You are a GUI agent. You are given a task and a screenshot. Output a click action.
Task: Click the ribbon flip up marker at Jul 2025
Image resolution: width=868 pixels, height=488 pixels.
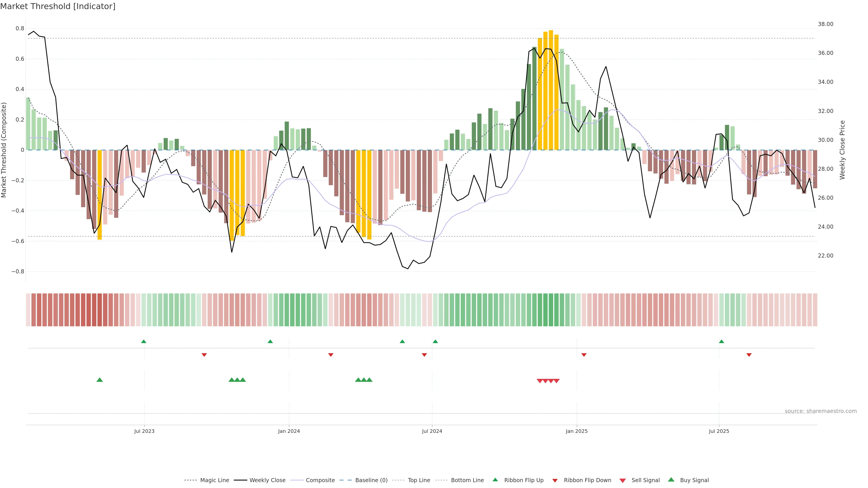pos(722,342)
